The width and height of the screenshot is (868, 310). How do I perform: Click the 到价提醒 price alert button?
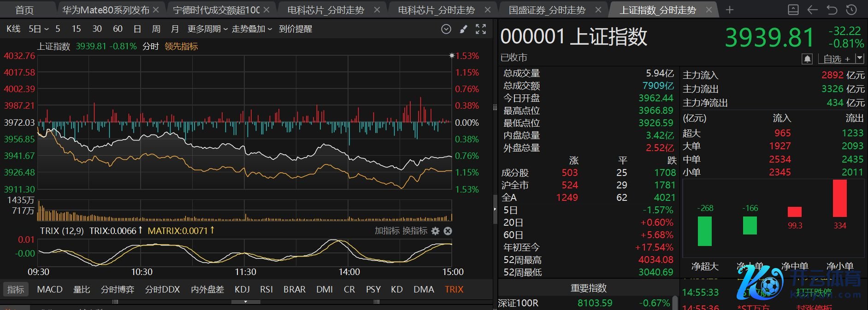click(x=295, y=29)
